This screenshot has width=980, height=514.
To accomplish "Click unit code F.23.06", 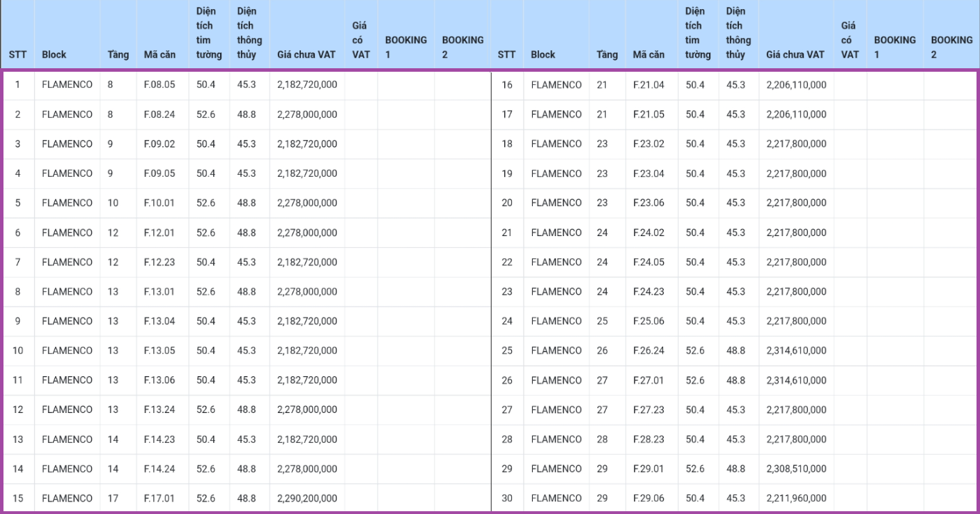I will (648, 203).
